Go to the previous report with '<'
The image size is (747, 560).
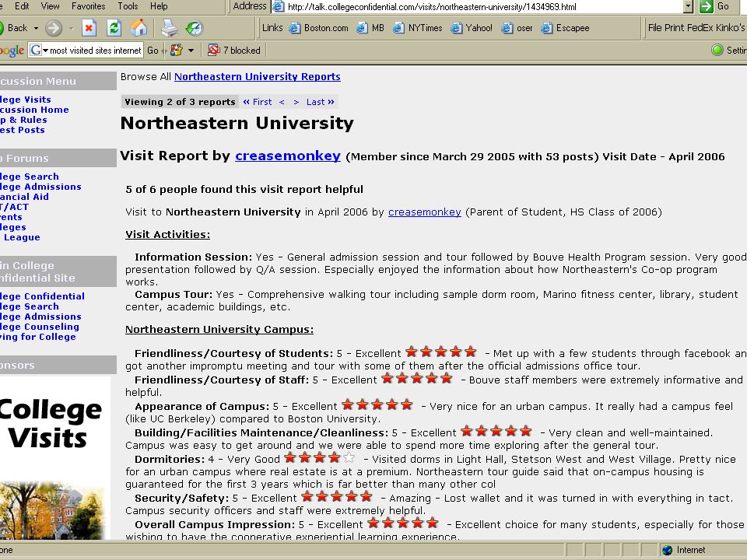tap(282, 102)
